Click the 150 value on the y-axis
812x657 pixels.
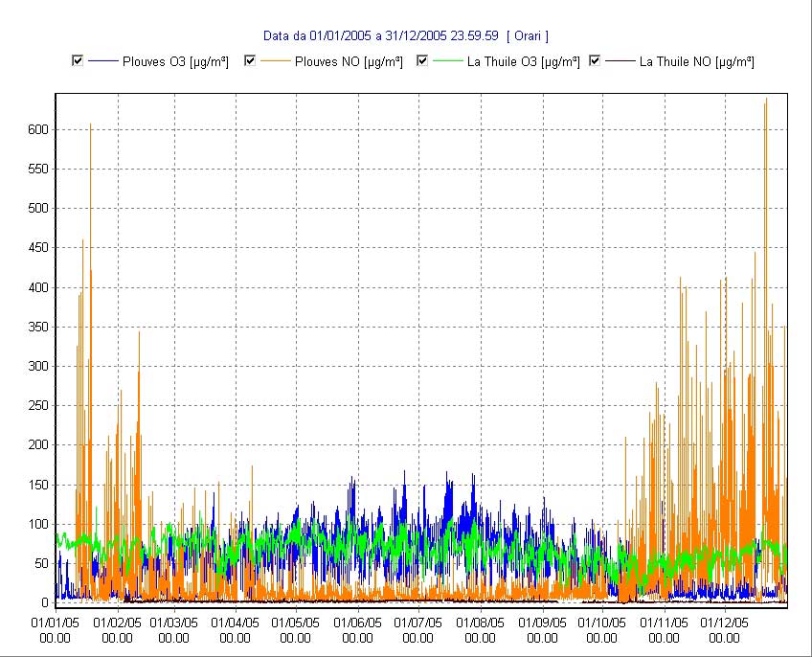37,485
